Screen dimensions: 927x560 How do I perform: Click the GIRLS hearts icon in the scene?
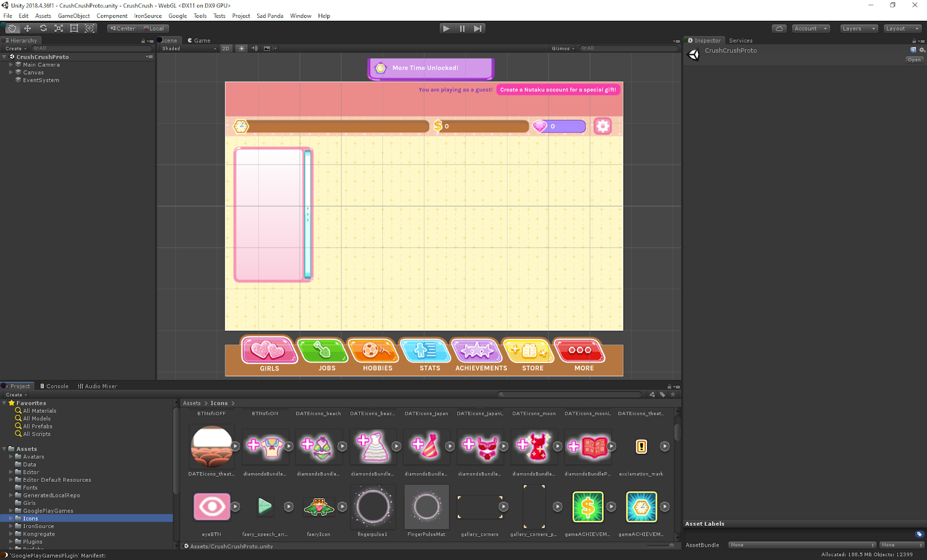[268, 350]
